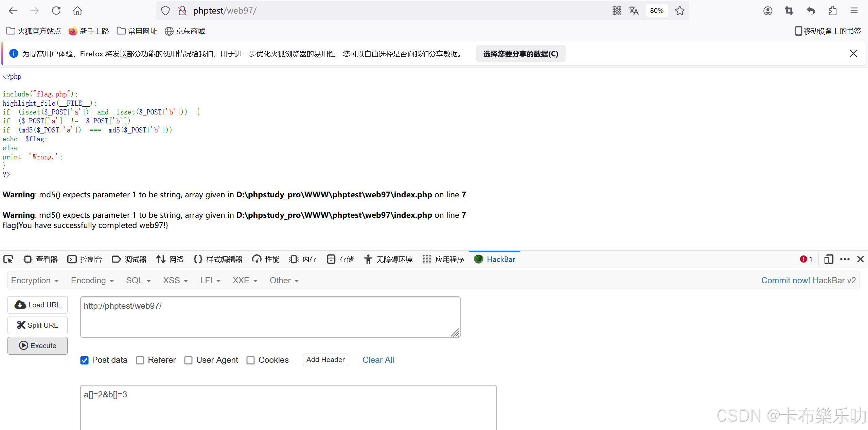Click the element picker icon in devtools

tap(8, 259)
